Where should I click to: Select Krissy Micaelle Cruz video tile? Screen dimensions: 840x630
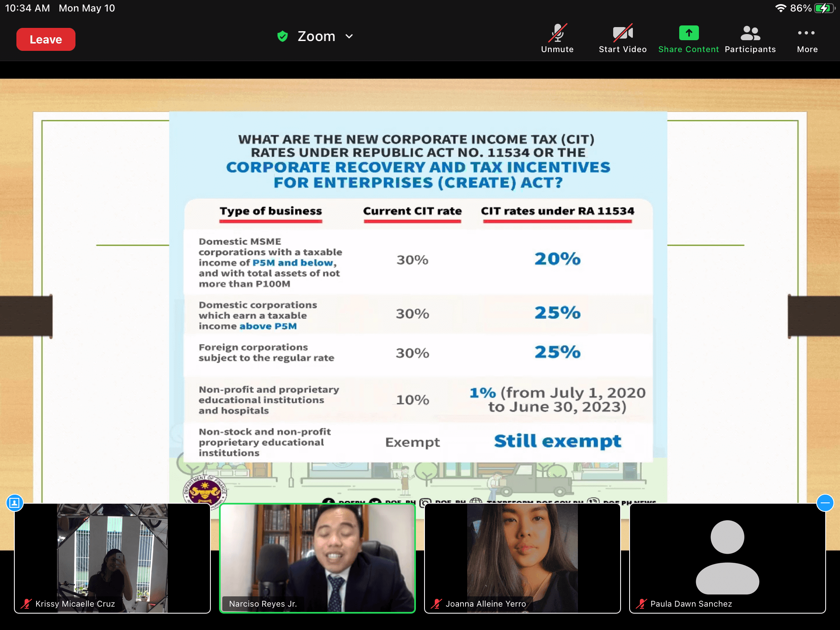pos(112,558)
